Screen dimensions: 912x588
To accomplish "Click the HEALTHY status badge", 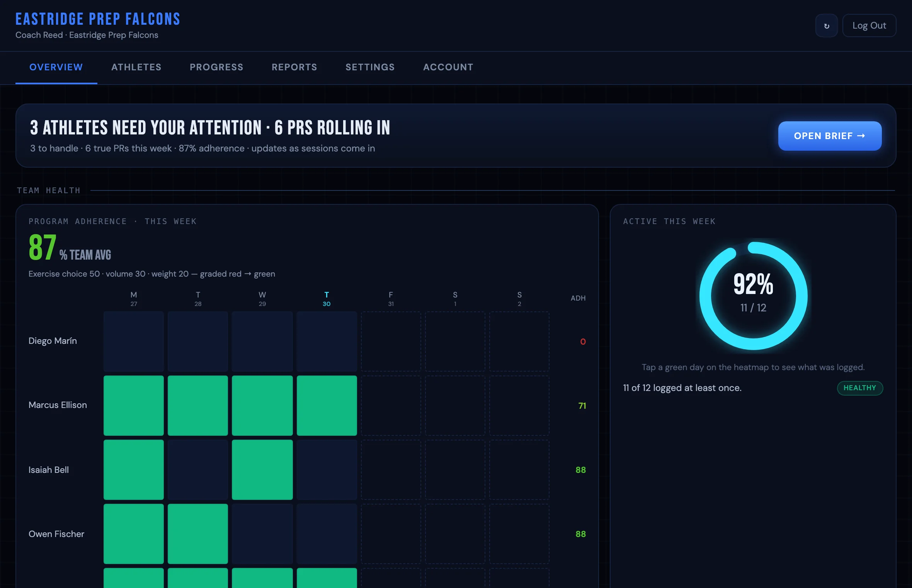I will pos(860,388).
